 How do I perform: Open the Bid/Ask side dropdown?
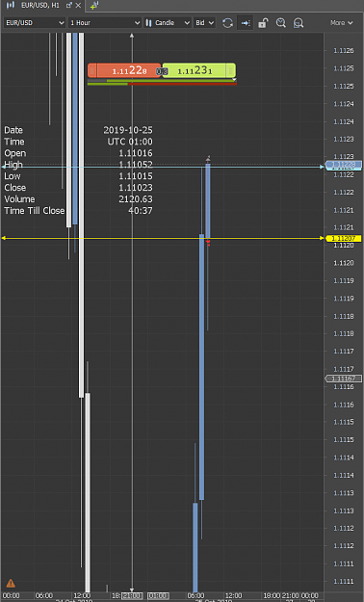(x=204, y=23)
